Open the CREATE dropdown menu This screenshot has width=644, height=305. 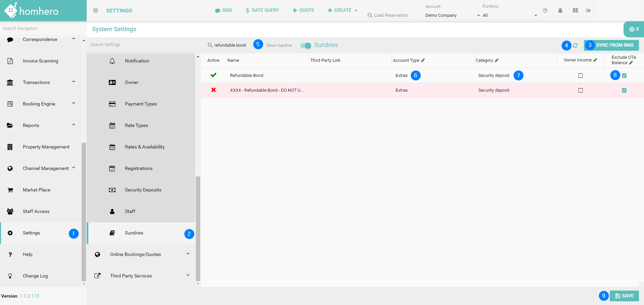pos(342,10)
